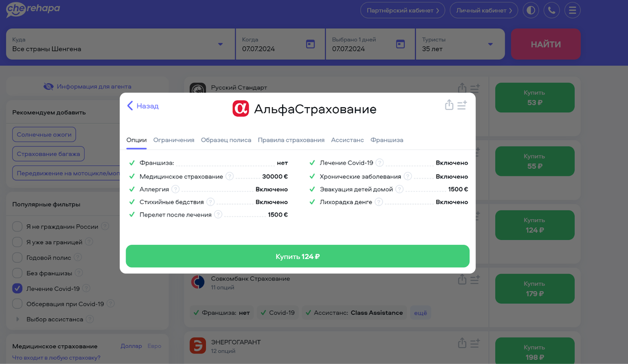Expand ещё options on Совкомбанк card

[421, 313]
